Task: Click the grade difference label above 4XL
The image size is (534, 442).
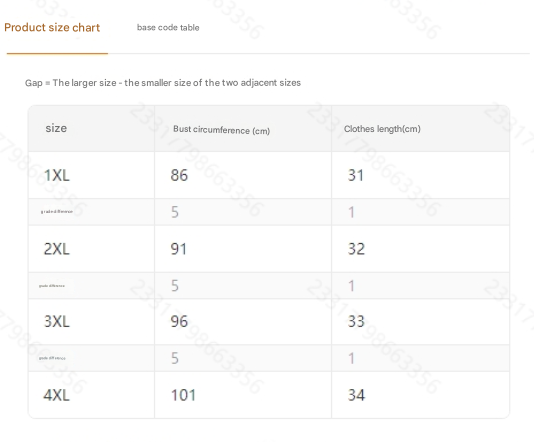Action: tap(52, 358)
